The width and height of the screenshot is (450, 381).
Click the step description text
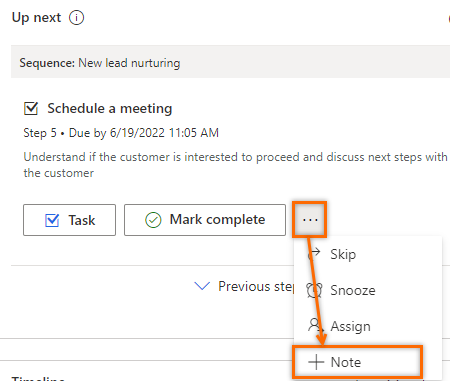(235, 165)
